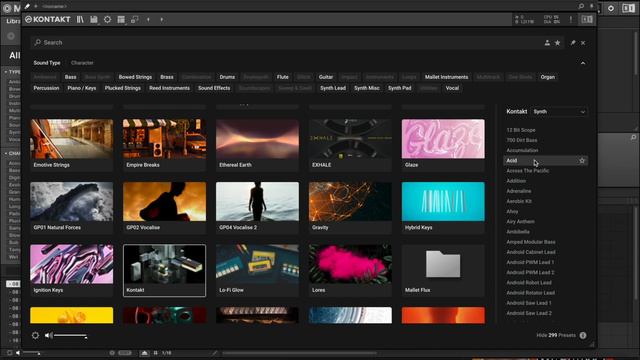Screen dimensions: 640x360
Task: Open GP01 Natural Forces library
Action: pyautogui.click(x=71, y=207)
